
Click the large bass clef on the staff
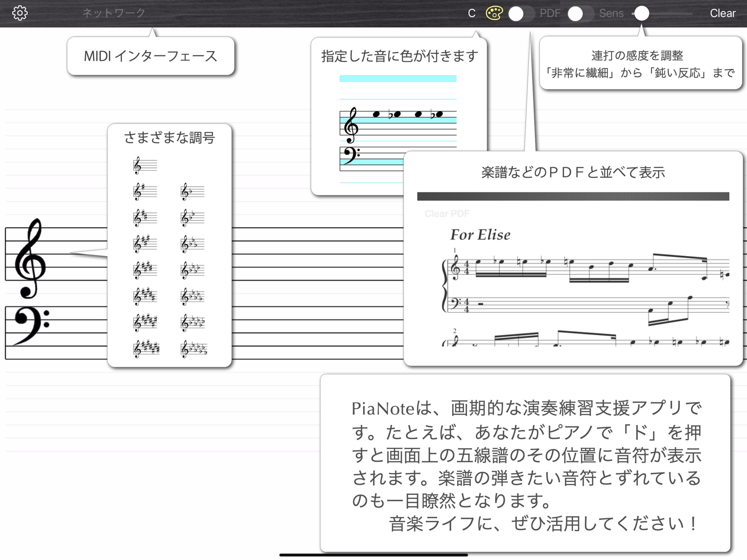tap(32, 326)
